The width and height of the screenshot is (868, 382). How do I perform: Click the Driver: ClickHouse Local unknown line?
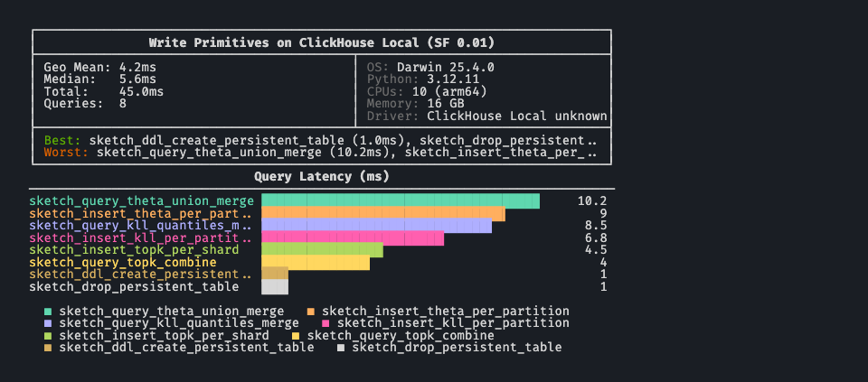(486, 116)
